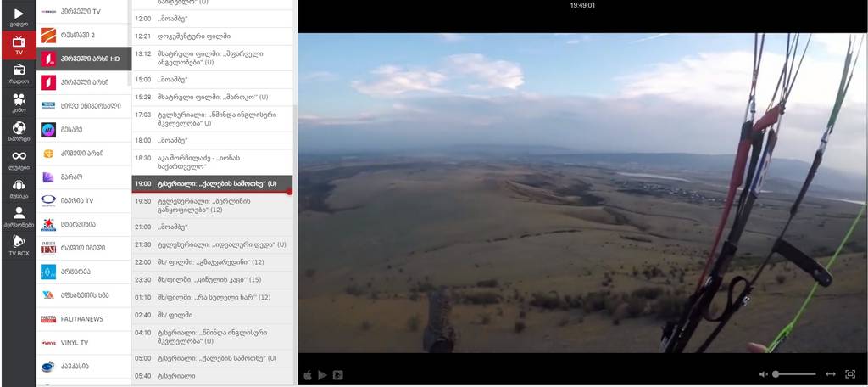Click the 12:00 program entry

pyautogui.click(x=213, y=19)
